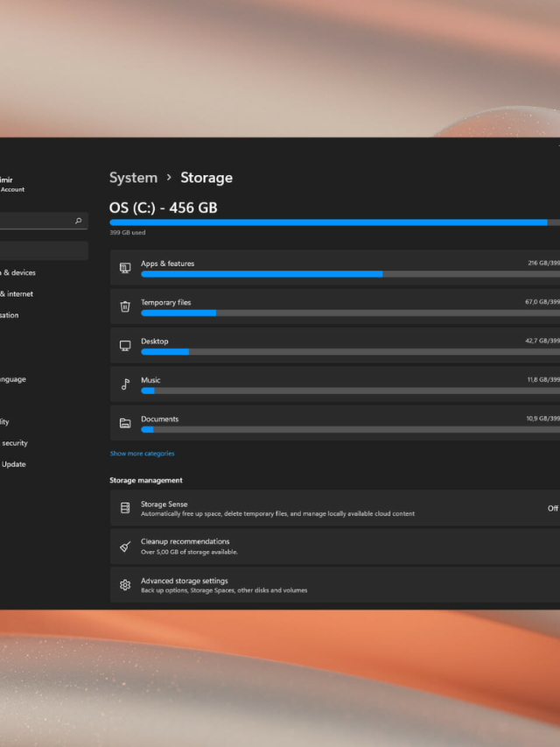Click the Temporary files trash bin icon
This screenshot has width=560, height=747.
pos(125,307)
